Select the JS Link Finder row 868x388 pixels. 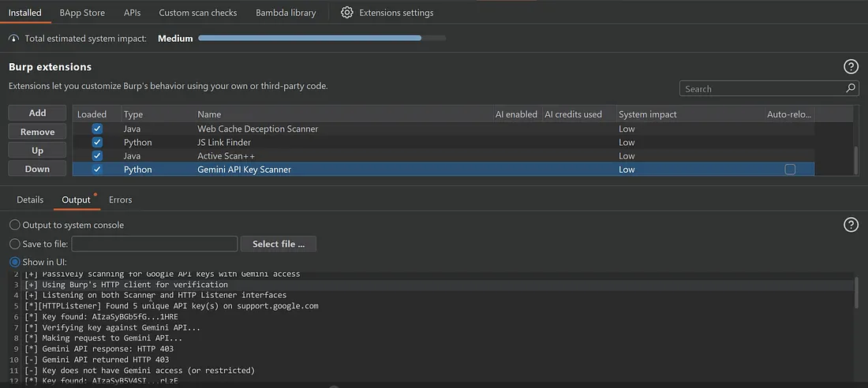point(443,142)
